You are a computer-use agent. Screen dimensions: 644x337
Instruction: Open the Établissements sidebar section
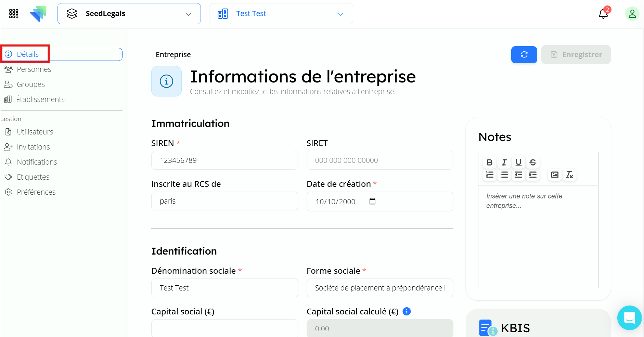(40, 100)
